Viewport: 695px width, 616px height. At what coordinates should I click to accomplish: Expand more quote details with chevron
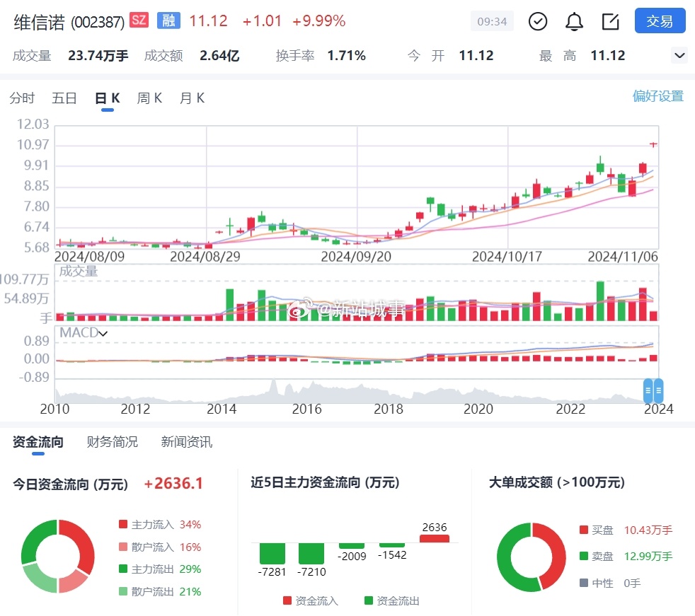pyautogui.click(x=679, y=55)
